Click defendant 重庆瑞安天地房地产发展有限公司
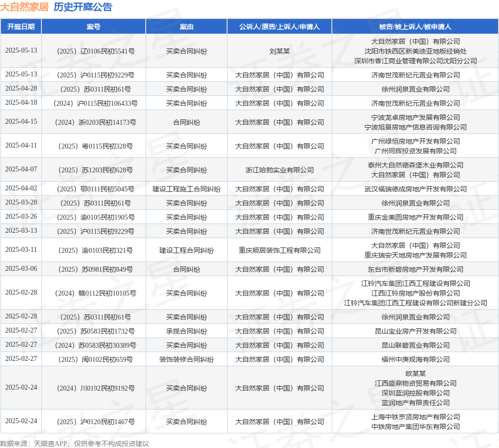The image size is (499, 448). point(415,255)
